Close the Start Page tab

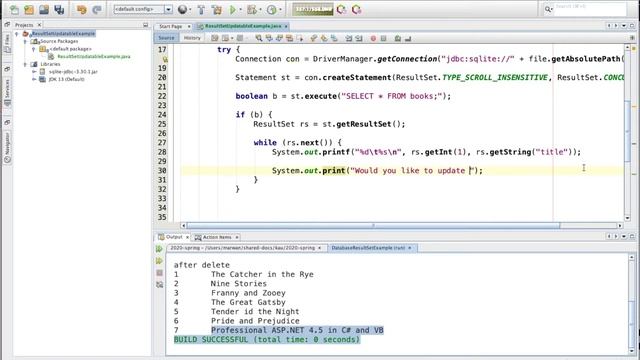point(189,27)
